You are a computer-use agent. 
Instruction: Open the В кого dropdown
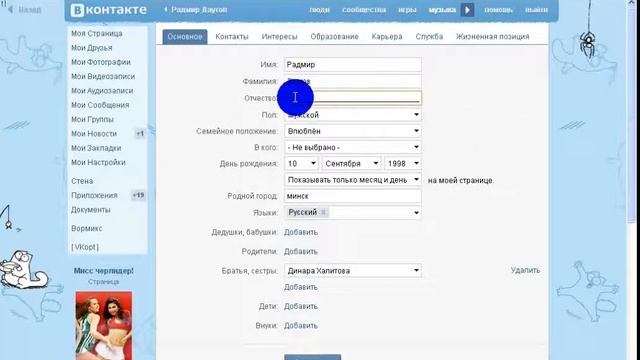353,147
